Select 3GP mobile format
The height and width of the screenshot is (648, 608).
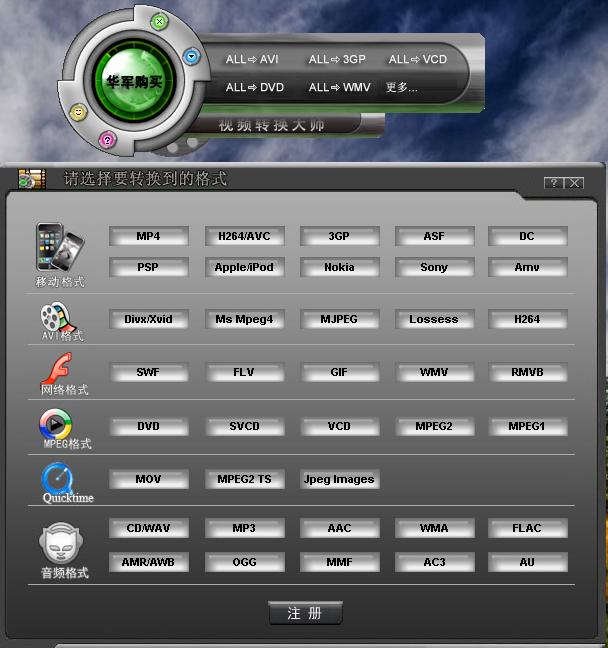point(339,236)
